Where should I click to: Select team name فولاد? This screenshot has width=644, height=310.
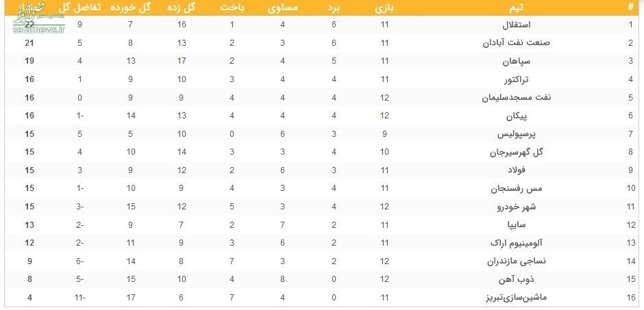pyautogui.click(x=517, y=170)
